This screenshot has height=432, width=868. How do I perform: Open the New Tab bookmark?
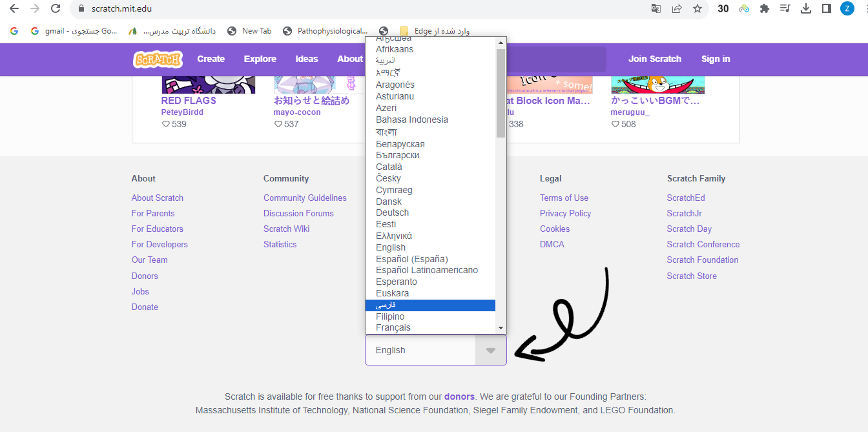point(249,31)
